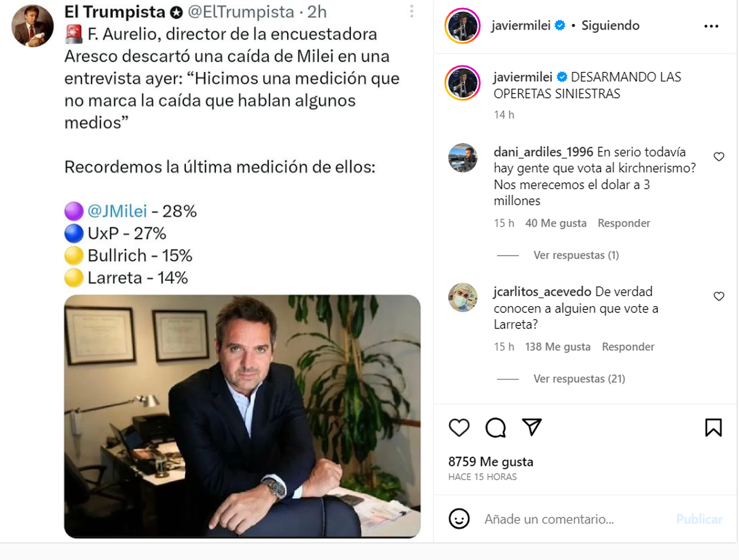This screenshot has height=560, width=739.
Task: Open comments with the speech bubble icon
Action: (496, 428)
